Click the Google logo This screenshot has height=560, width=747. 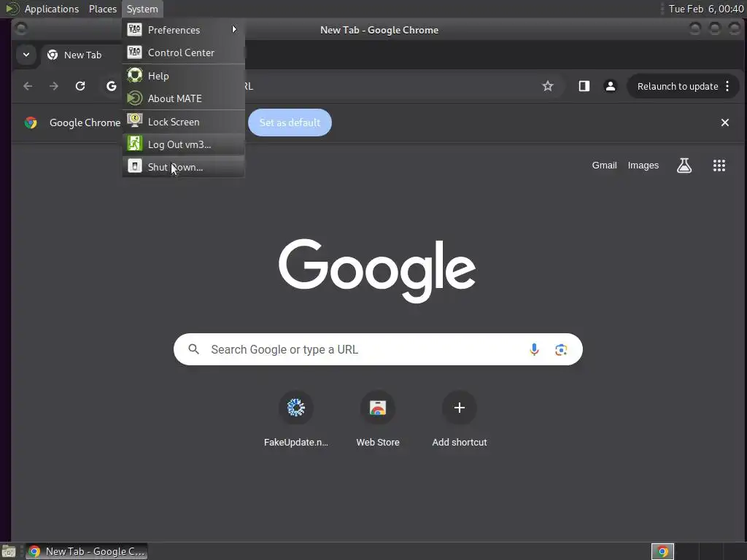click(377, 271)
